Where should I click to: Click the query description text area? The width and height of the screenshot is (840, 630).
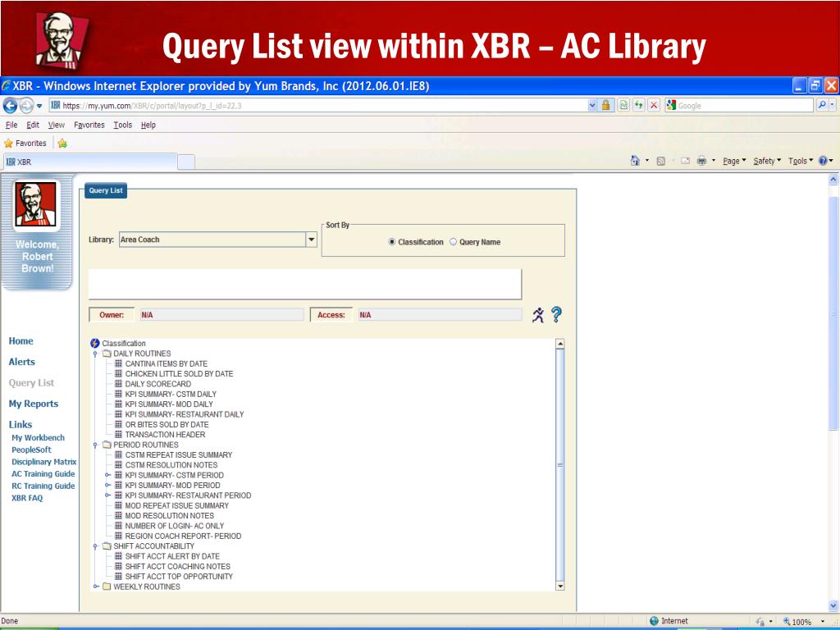(x=305, y=284)
